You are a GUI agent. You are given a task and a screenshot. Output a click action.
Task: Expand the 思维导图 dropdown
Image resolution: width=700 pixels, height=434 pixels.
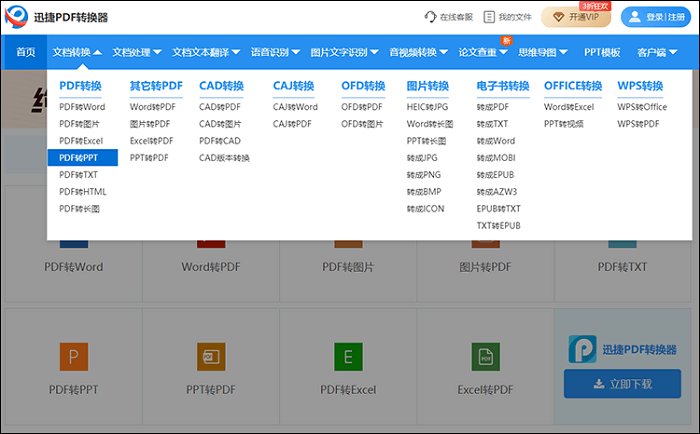click(543, 52)
